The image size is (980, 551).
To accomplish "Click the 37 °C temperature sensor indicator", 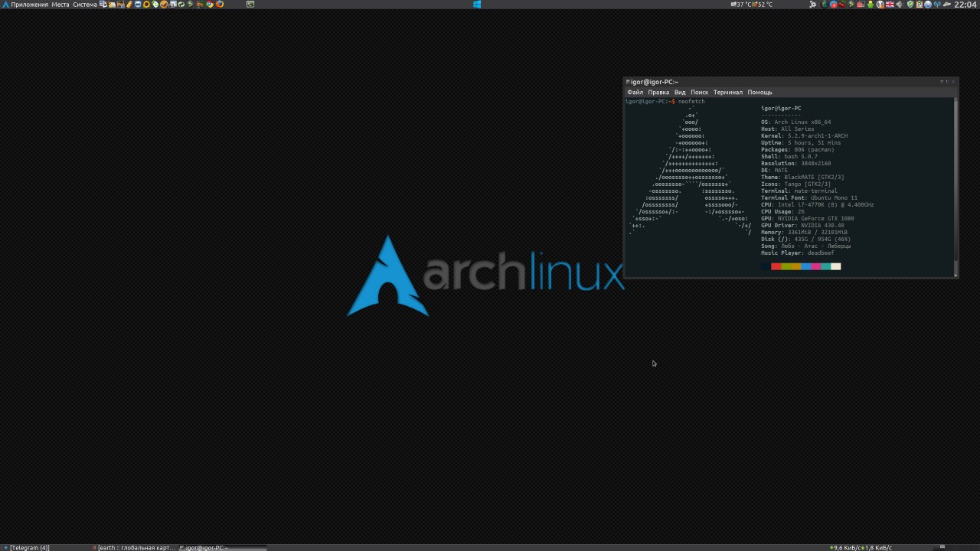I will (741, 5).
